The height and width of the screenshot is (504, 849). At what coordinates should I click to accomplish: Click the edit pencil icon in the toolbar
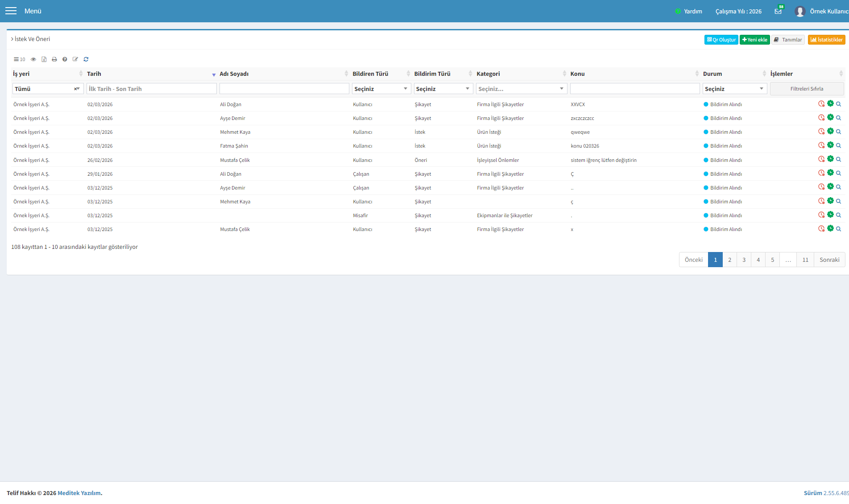(75, 59)
